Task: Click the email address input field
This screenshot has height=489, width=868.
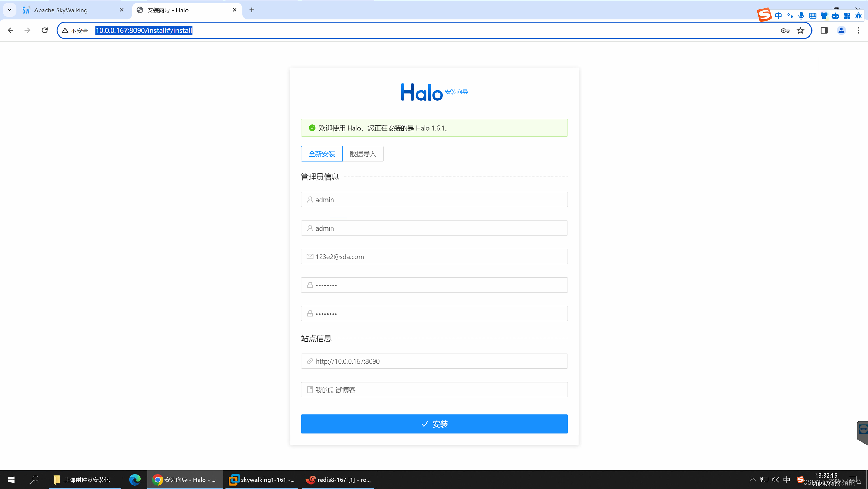Action: point(434,256)
